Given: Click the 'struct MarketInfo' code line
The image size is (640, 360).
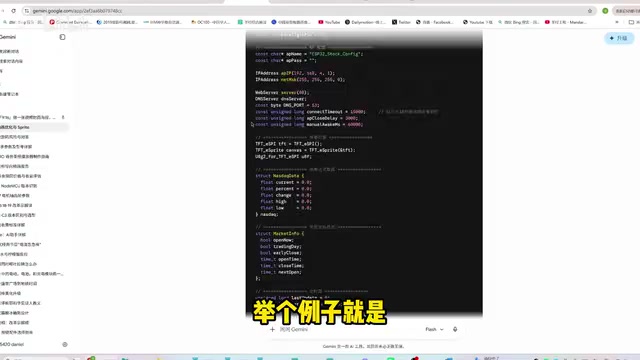Looking at the screenshot, I should [280, 233].
